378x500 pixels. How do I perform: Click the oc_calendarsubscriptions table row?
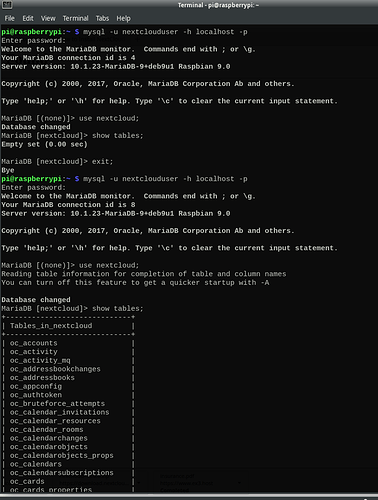[x=68, y=473]
